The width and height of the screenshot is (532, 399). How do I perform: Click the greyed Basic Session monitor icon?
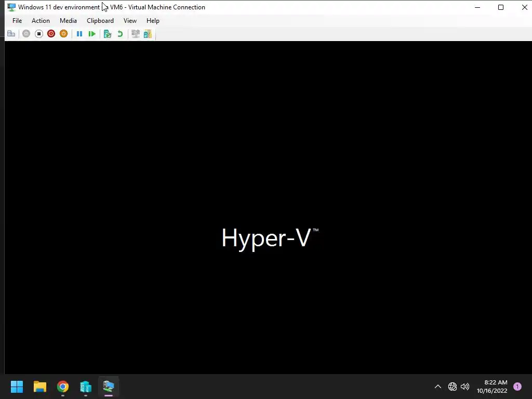136,34
